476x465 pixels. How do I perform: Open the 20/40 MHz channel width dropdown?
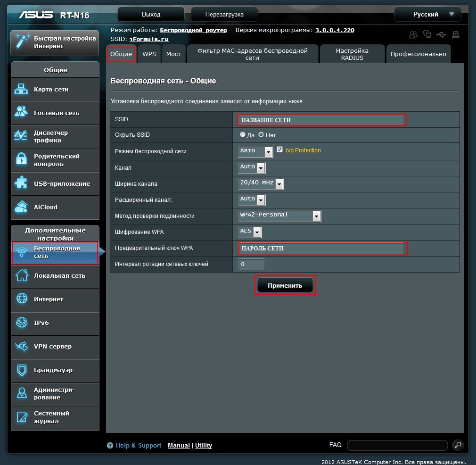(279, 184)
